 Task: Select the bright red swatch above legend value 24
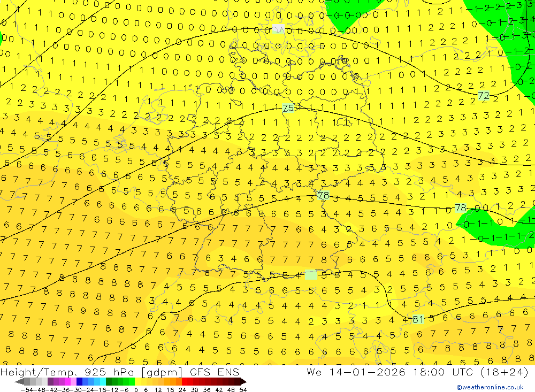[185, 381]
